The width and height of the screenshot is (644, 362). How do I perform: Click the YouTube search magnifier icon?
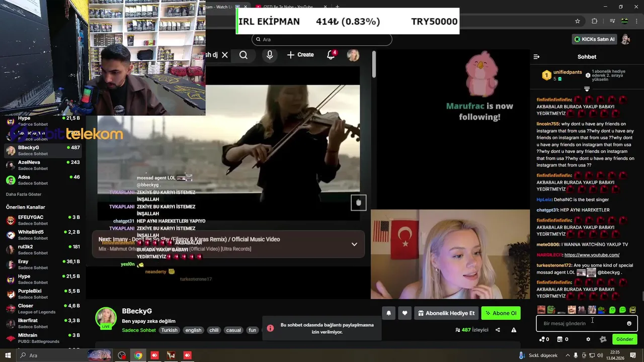pos(244,55)
